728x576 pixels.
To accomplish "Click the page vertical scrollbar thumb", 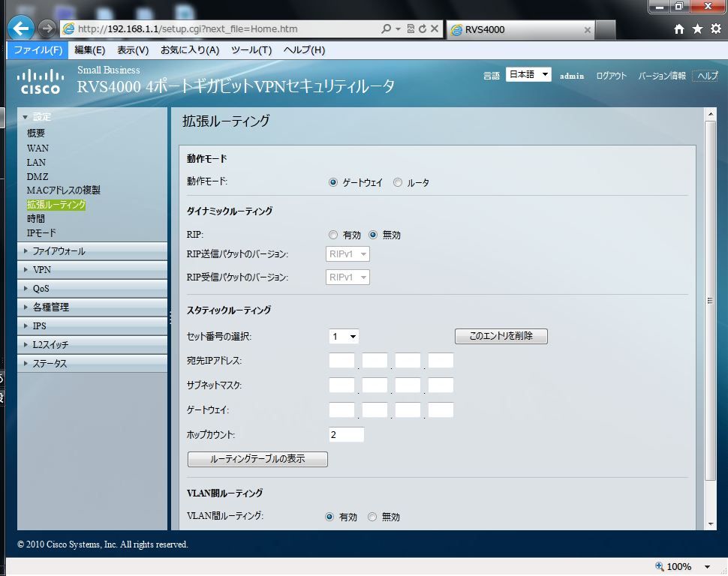I will [710, 301].
